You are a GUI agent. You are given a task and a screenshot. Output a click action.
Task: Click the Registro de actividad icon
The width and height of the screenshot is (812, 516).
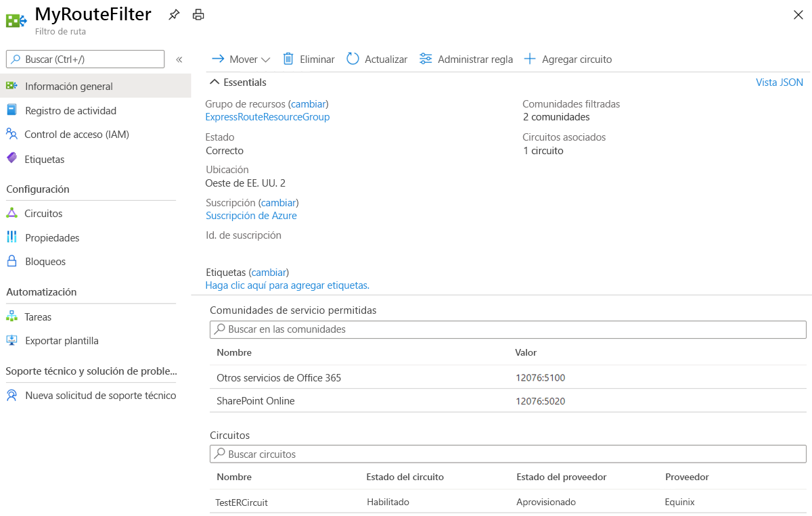(x=12, y=110)
